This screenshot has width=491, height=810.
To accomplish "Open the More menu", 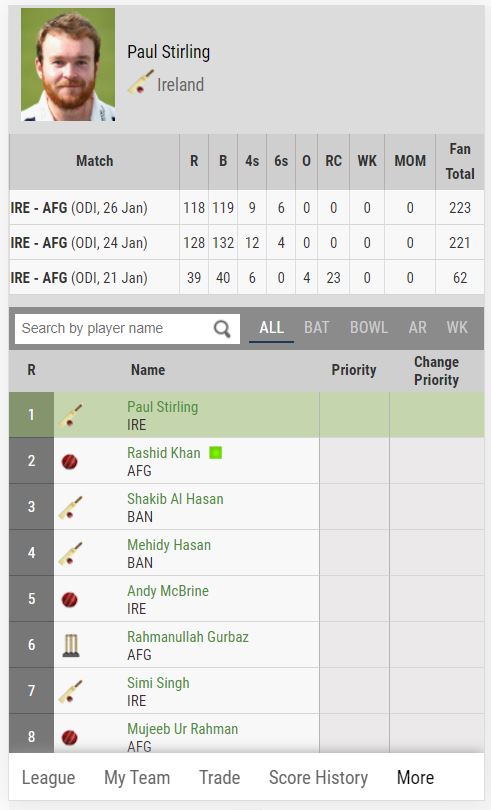I will [416, 777].
